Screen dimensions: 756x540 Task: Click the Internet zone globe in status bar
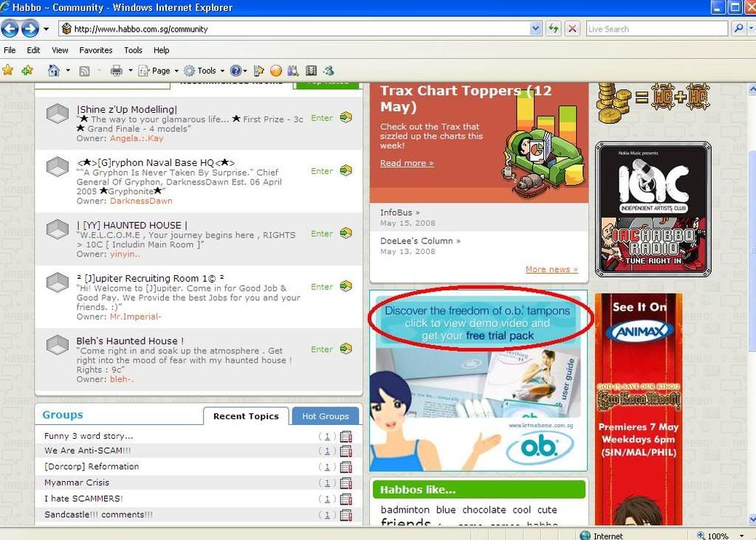tap(585, 536)
